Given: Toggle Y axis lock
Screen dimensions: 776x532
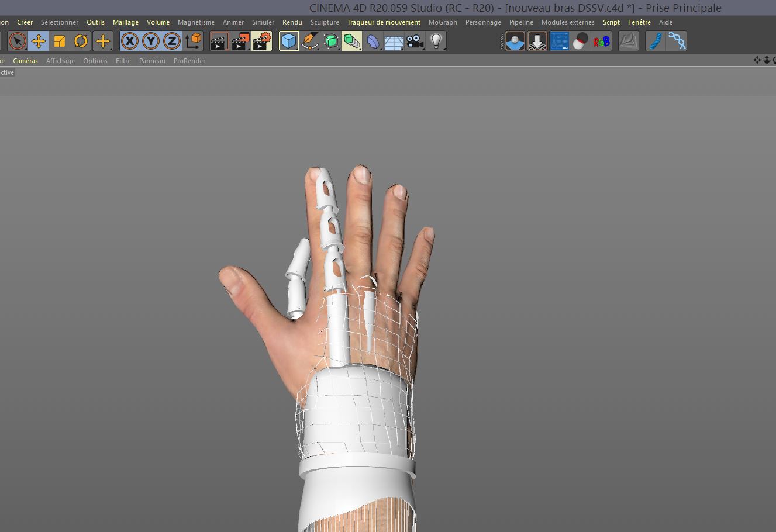Looking at the screenshot, I should 151,41.
